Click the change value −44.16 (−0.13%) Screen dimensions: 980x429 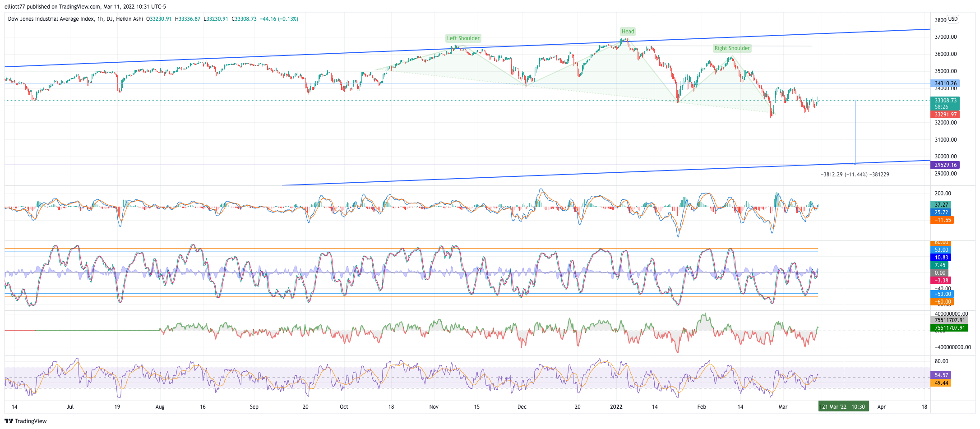[279, 19]
